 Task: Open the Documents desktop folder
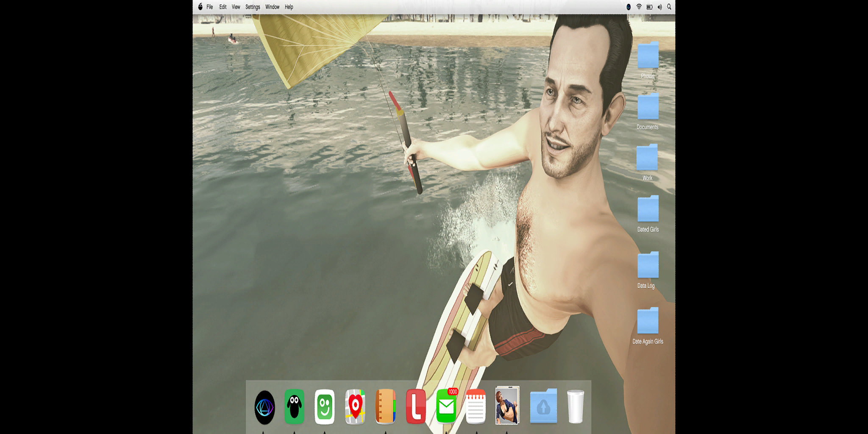(x=648, y=106)
